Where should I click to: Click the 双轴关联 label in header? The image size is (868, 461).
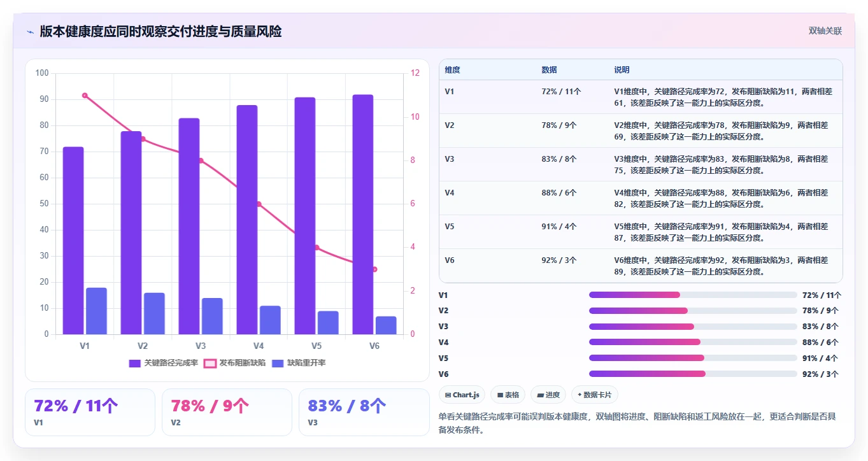tap(825, 31)
